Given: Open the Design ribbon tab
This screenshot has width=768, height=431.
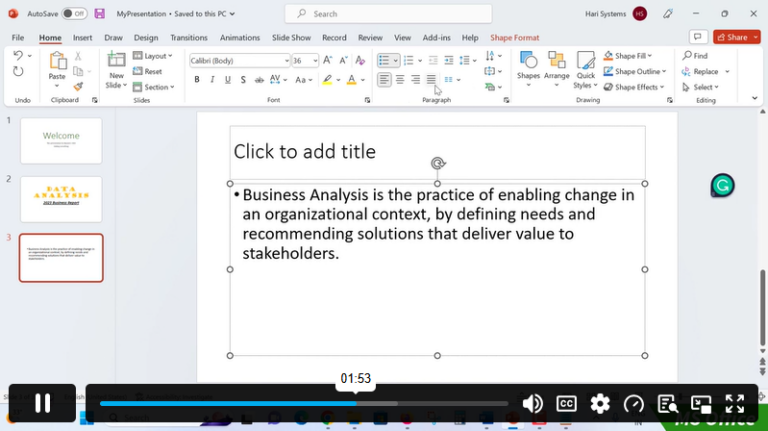Looking at the screenshot, I should (146, 38).
